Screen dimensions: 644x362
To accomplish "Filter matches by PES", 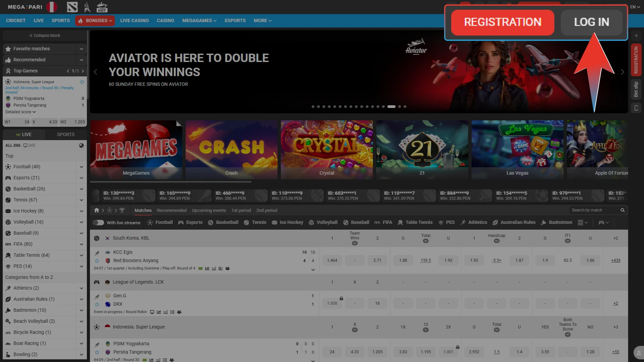I will click(x=446, y=223).
